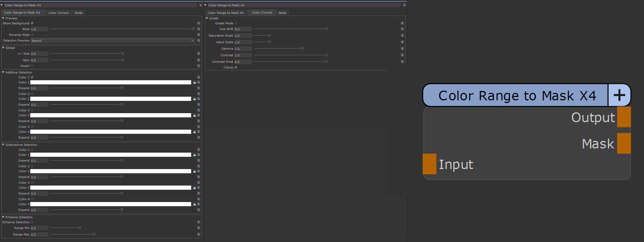Click the plus icon on the node
The image size is (644, 242).
click(619, 95)
